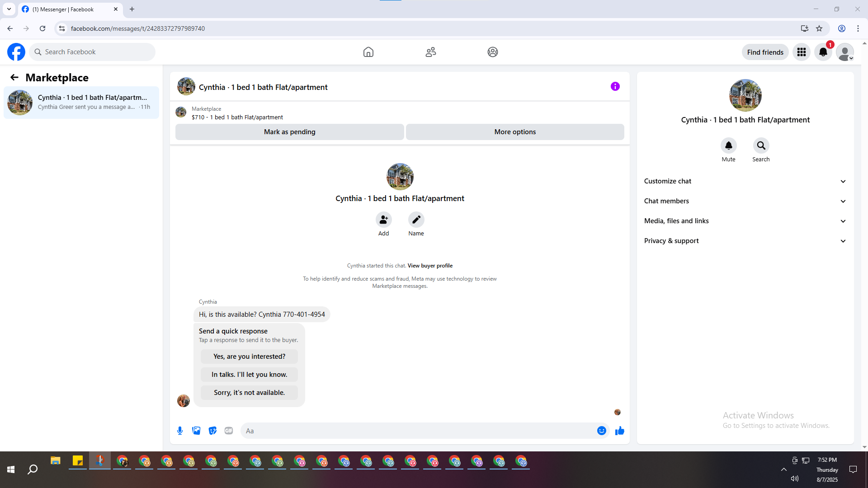Open the notifications bell with badge
The image size is (868, 488).
coord(823,52)
